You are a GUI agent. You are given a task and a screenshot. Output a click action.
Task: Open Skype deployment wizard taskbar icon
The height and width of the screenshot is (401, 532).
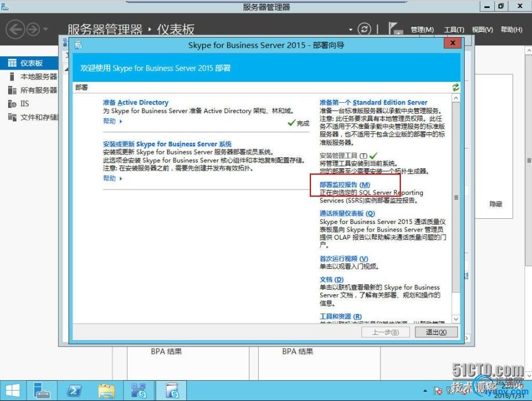coord(172,391)
